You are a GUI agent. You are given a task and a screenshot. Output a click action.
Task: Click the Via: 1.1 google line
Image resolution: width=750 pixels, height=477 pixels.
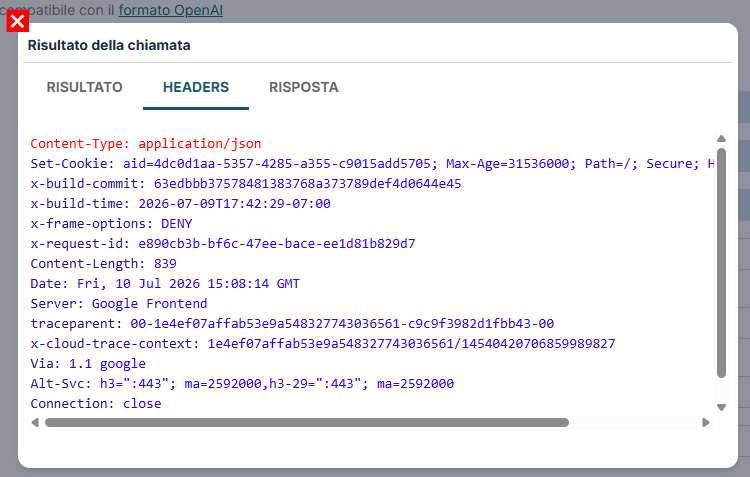point(88,364)
